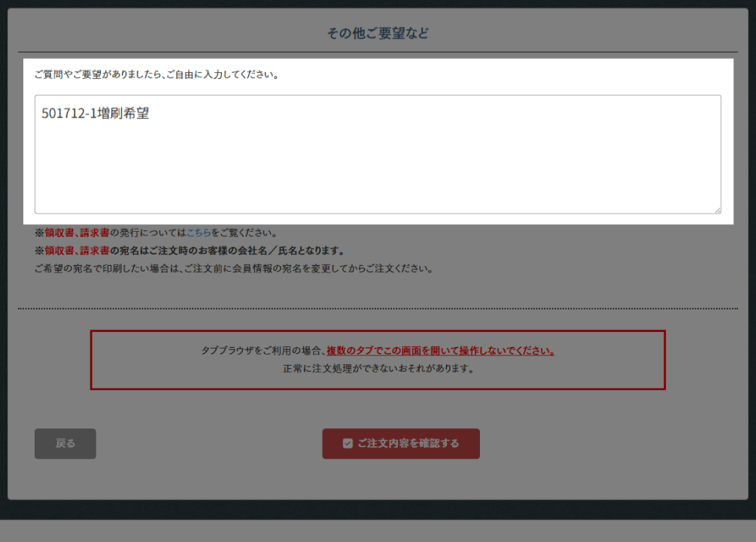
Task: Select the 'その他ご要望など' section heading
Action: pos(378,33)
